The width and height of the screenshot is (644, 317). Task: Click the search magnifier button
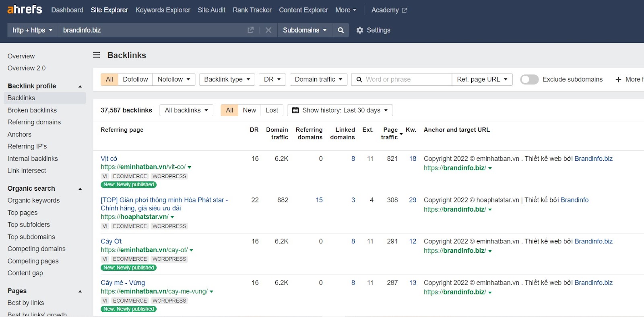click(x=341, y=30)
